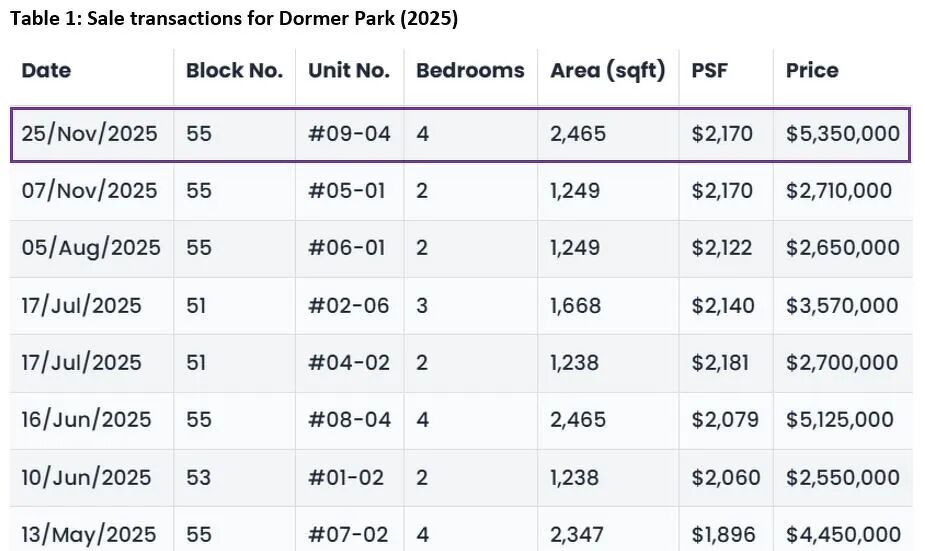Select the Bedrooms column header
925x551 pixels.
coord(470,71)
